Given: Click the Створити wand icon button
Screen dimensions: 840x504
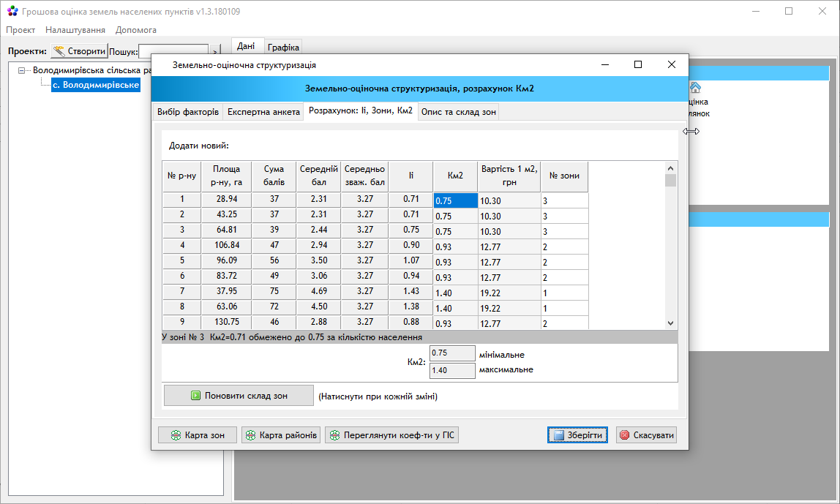Looking at the screenshot, I should [79, 51].
